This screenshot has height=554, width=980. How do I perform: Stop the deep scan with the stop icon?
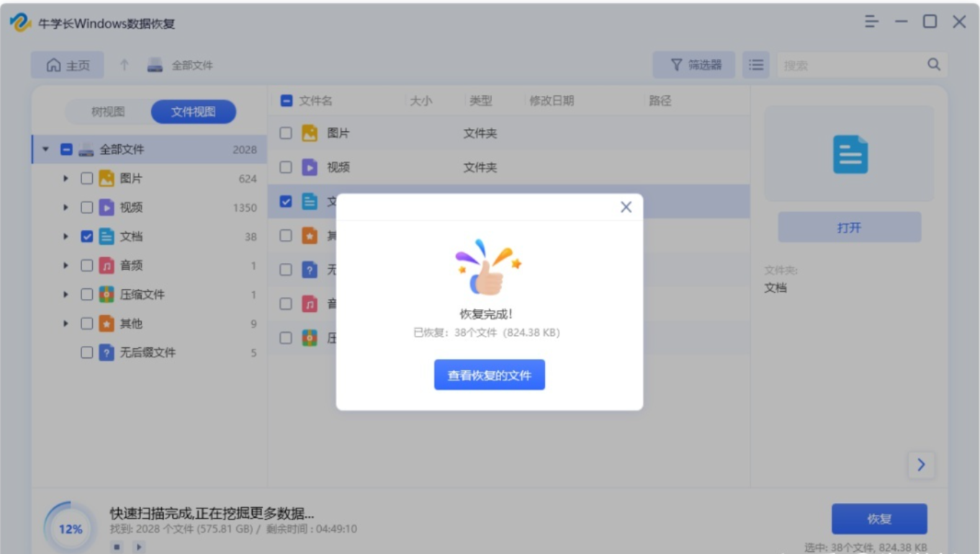[x=117, y=547]
